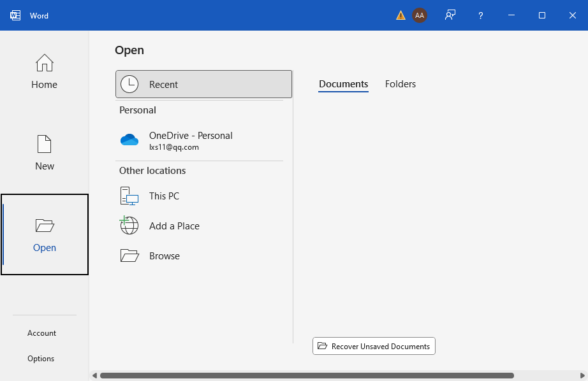Open the warning notification in title bar
The image size is (588, 381).
click(x=400, y=15)
